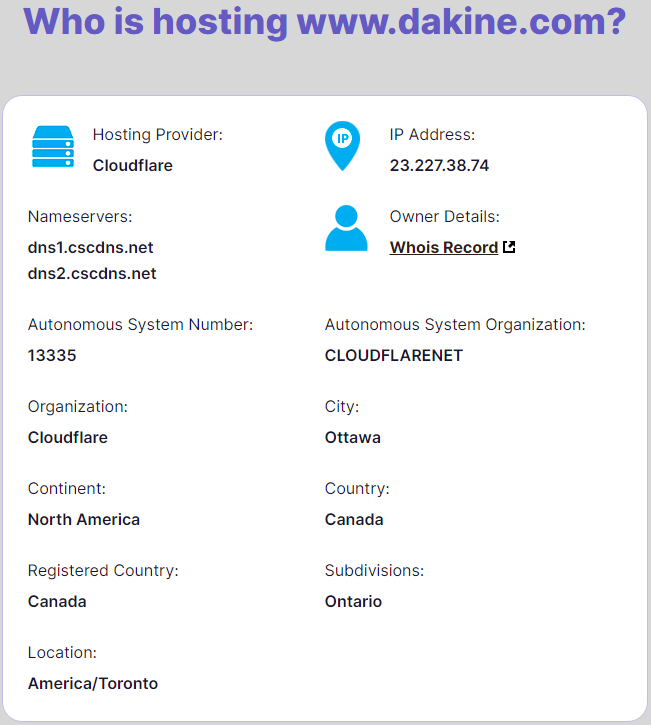This screenshot has height=725, width=651.
Task: Select the location value America/Toronto
Action: pyautogui.click(x=93, y=683)
